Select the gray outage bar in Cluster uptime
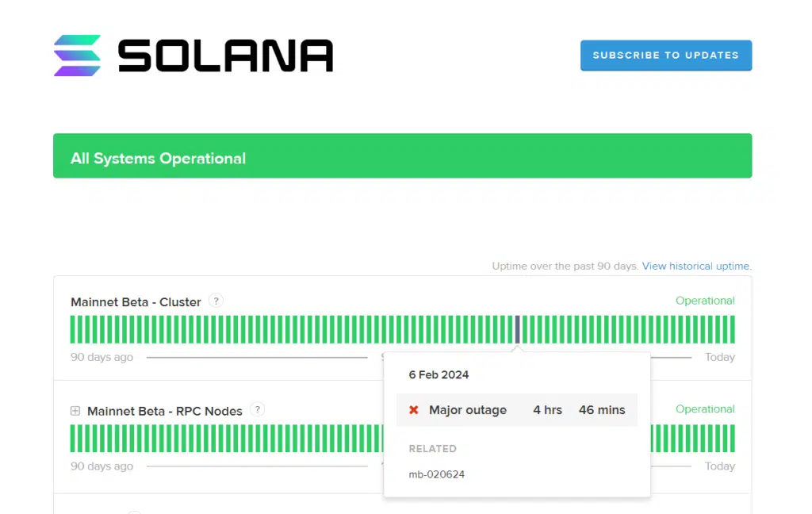 pos(518,329)
